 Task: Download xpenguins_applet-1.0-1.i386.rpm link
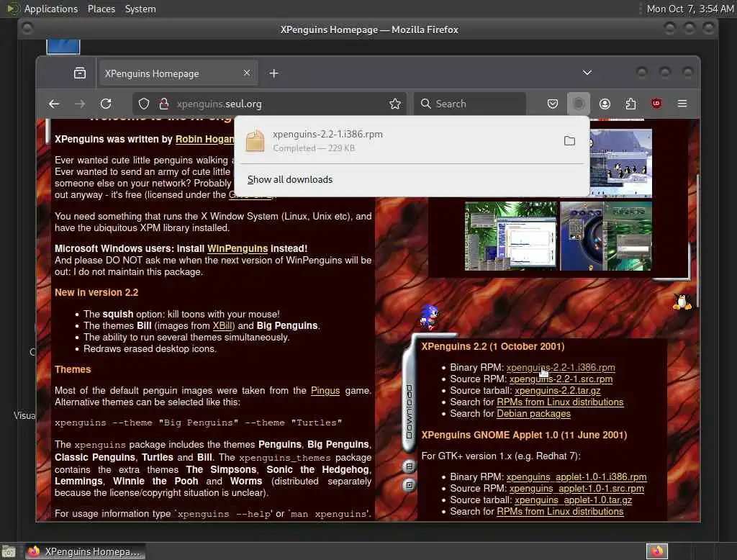click(577, 477)
